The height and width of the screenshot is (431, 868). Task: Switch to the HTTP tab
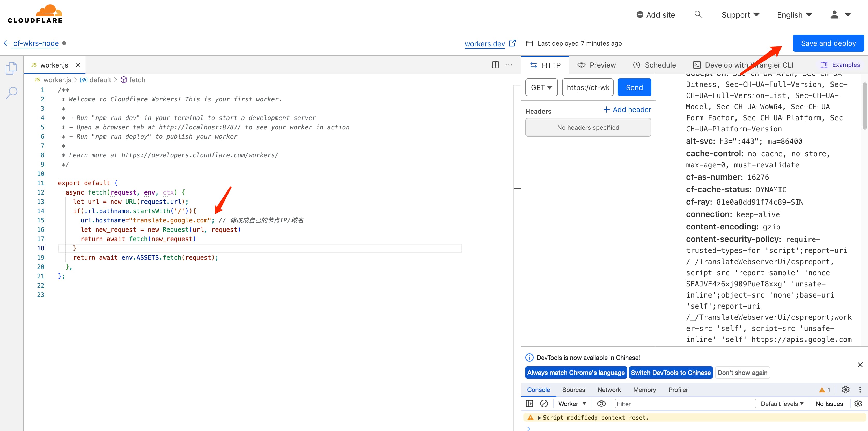click(x=545, y=65)
